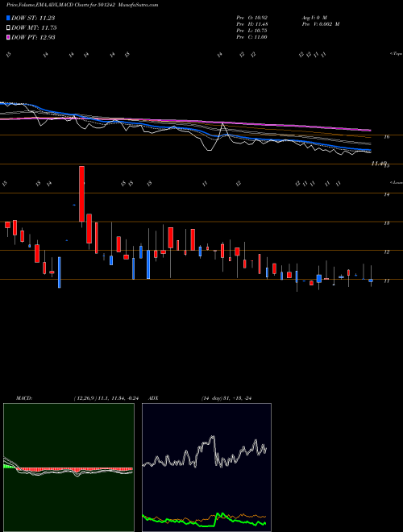Click the chart title for 501242 MunafaSutra.com

(x=82, y=5)
